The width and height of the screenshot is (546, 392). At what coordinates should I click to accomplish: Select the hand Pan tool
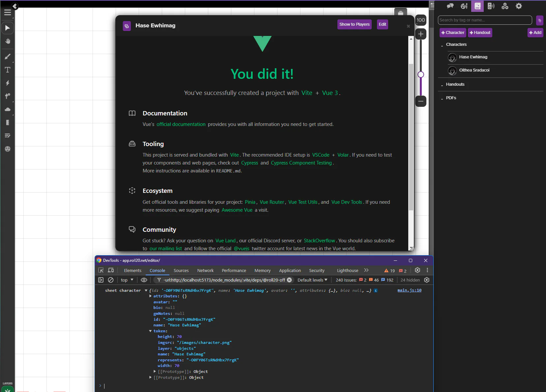8,41
